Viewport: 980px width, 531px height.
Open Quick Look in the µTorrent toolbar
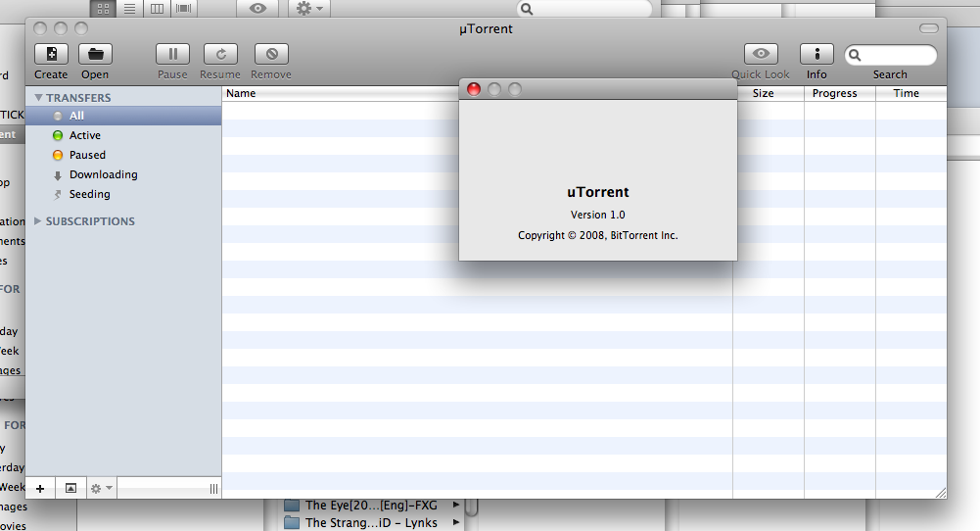tap(761, 54)
